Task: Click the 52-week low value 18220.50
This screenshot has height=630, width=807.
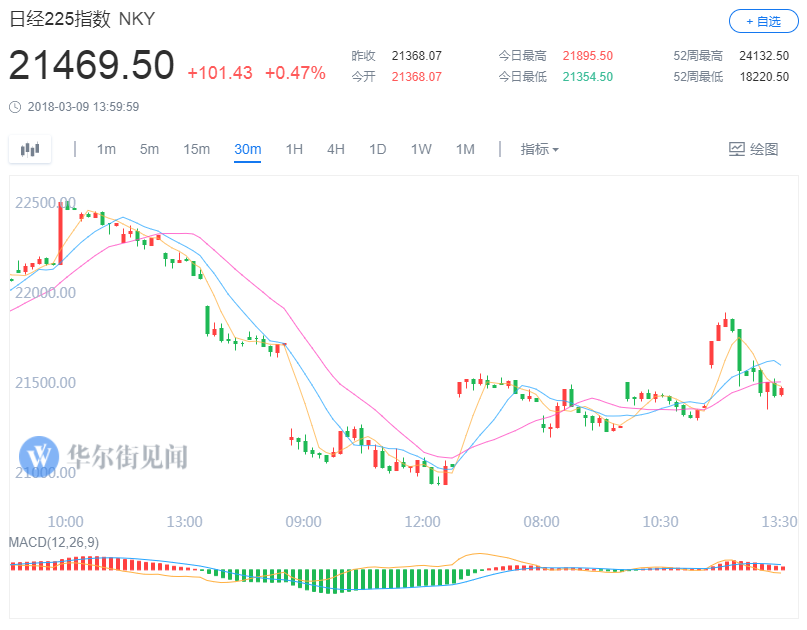Action: click(x=764, y=77)
